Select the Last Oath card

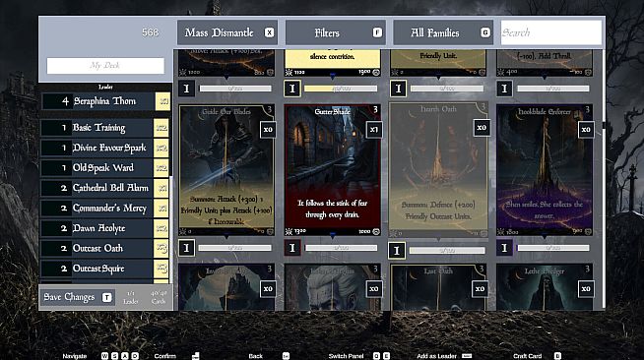(438, 287)
